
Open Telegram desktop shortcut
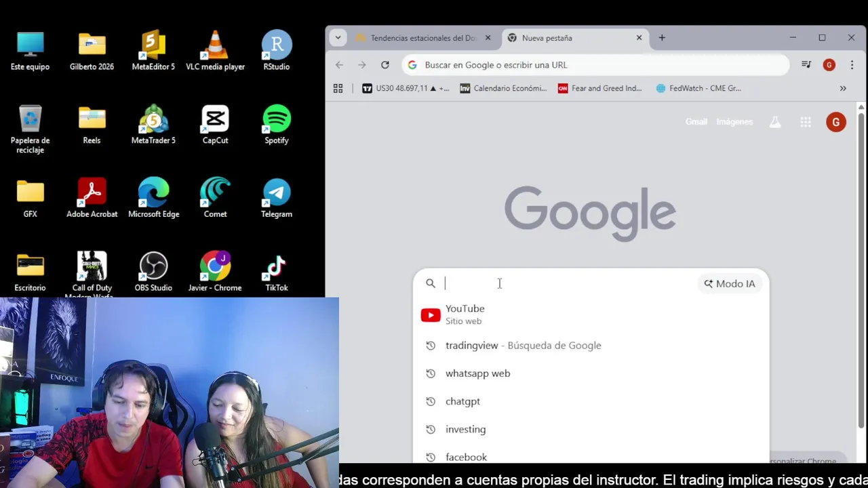pyautogui.click(x=277, y=199)
